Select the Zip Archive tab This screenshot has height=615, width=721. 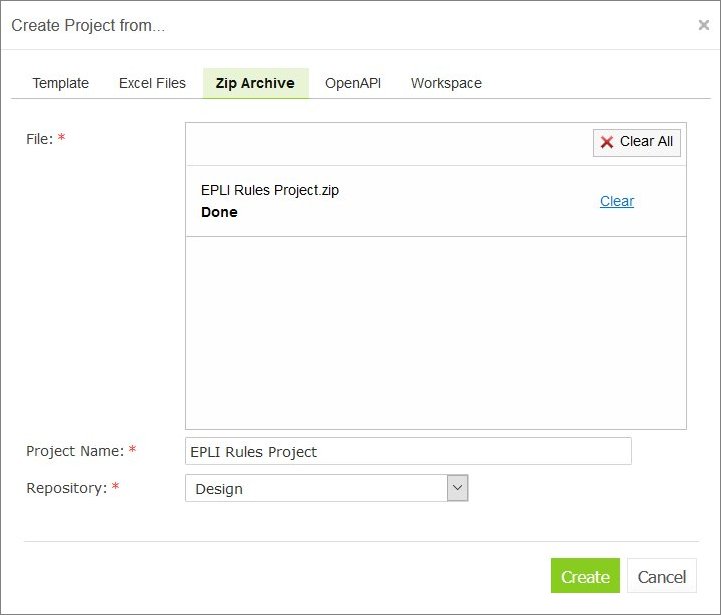point(255,83)
